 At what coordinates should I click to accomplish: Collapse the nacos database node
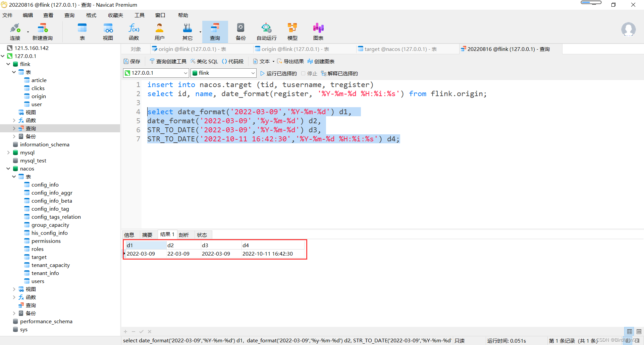click(x=8, y=168)
